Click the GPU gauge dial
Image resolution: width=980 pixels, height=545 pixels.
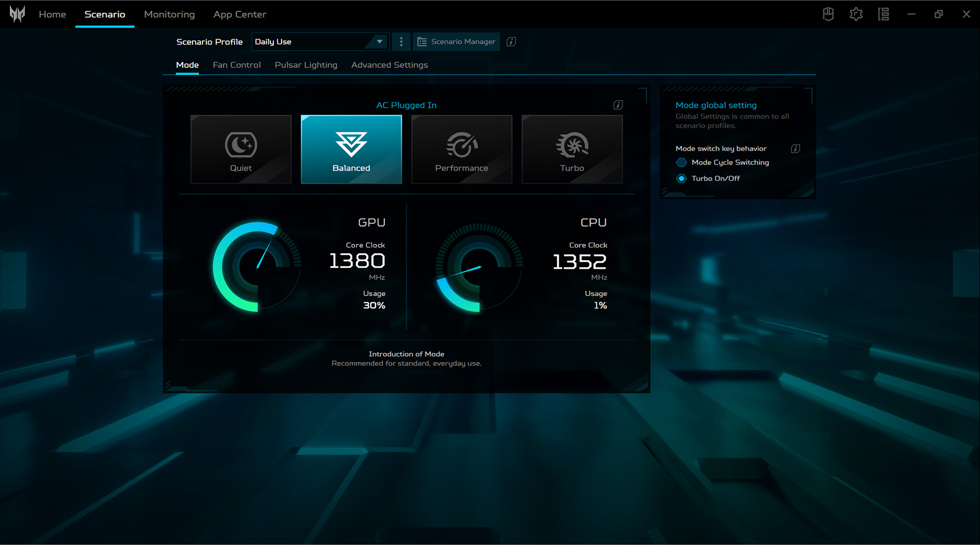[x=257, y=267]
